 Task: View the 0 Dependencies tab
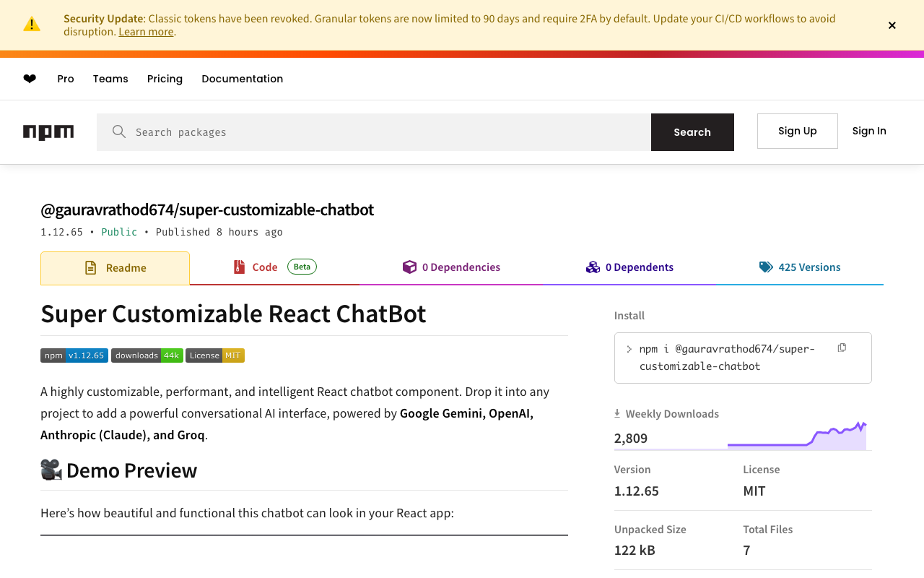point(451,267)
